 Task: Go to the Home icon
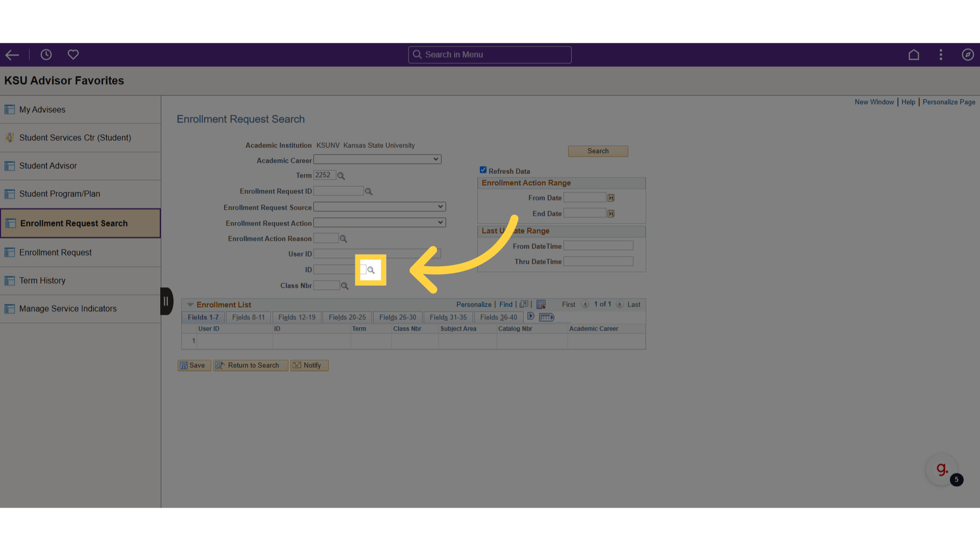pyautogui.click(x=914, y=55)
